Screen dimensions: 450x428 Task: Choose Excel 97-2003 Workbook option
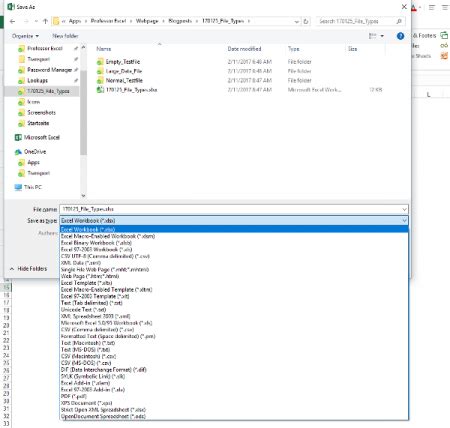[234, 250]
